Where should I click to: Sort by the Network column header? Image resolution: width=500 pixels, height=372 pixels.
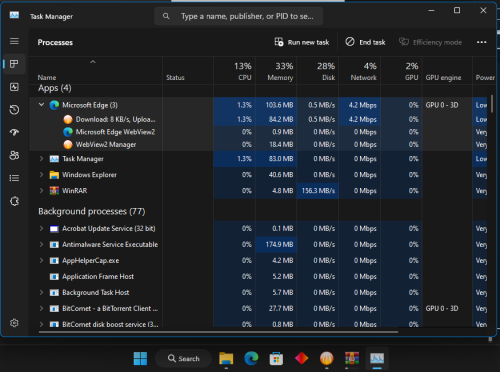pos(360,71)
